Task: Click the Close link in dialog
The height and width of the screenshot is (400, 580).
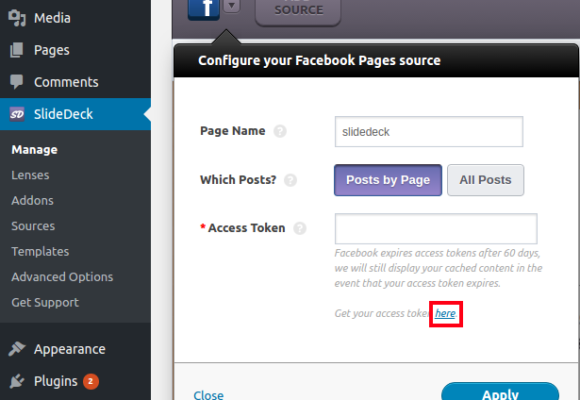Action: coord(209,395)
